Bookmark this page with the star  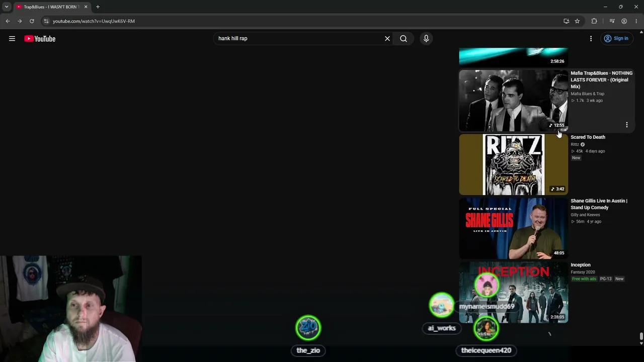pyautogui.click(x=577, y=21)
